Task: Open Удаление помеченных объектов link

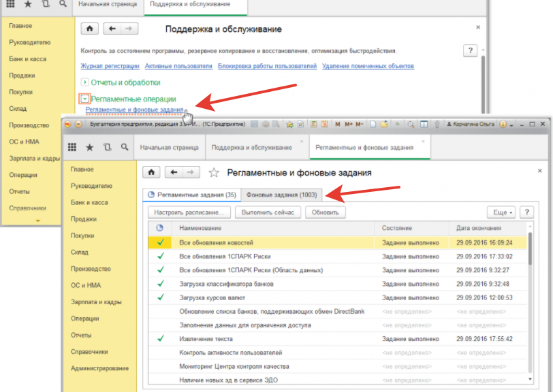Action: [368, 66]
